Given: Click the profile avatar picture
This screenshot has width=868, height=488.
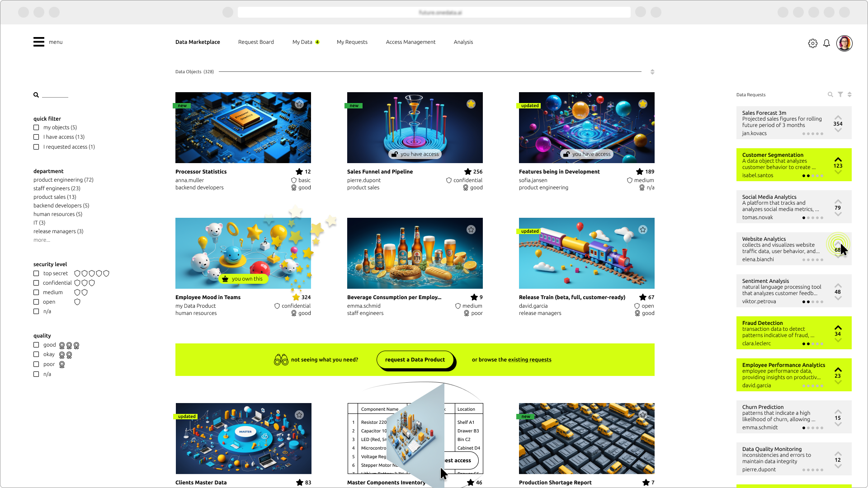Looking at the screenshot, I should [x=844, y=43].
